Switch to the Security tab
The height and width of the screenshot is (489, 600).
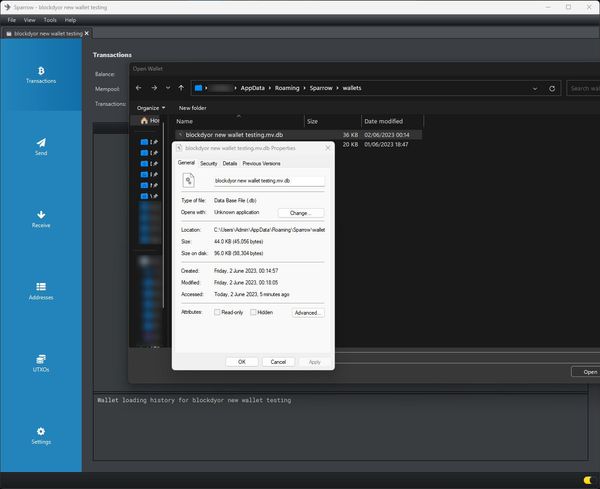coord(208,163)
